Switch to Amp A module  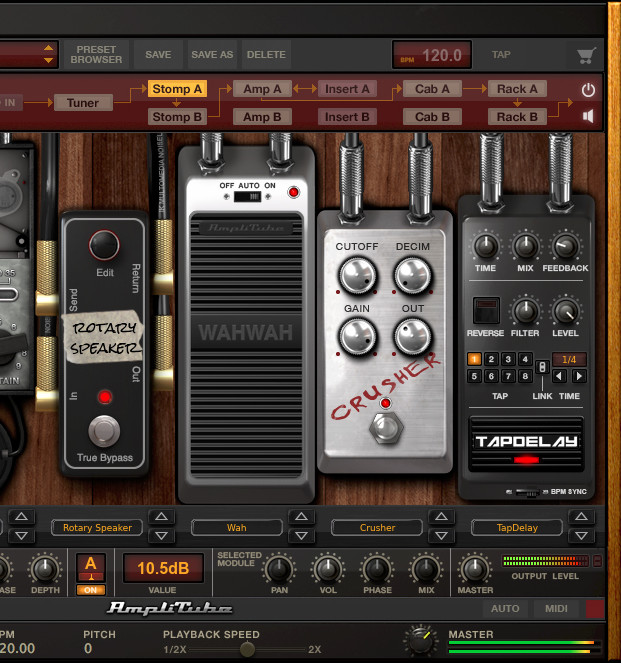click(x=262, y=89)
